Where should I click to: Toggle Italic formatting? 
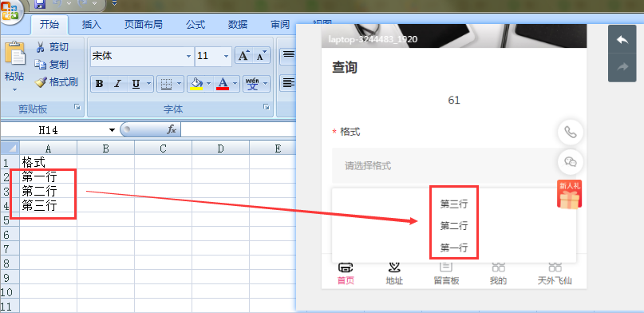(117, 84)
